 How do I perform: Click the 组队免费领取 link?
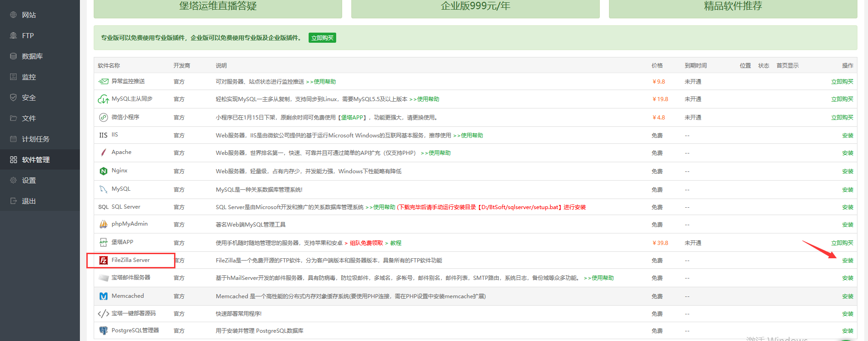tap(366, 243)
